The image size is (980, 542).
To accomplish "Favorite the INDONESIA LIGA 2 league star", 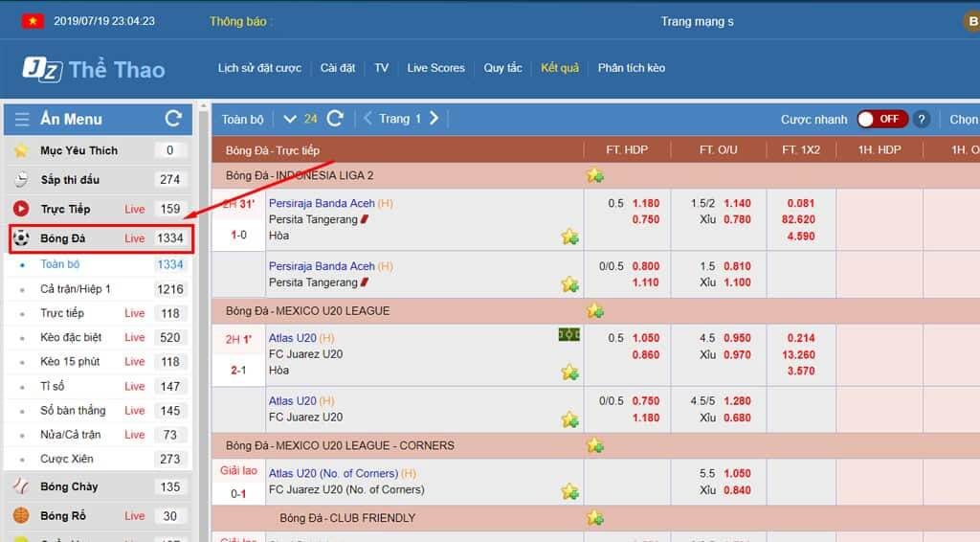I will pyautogui.click(x=595, y=175).
